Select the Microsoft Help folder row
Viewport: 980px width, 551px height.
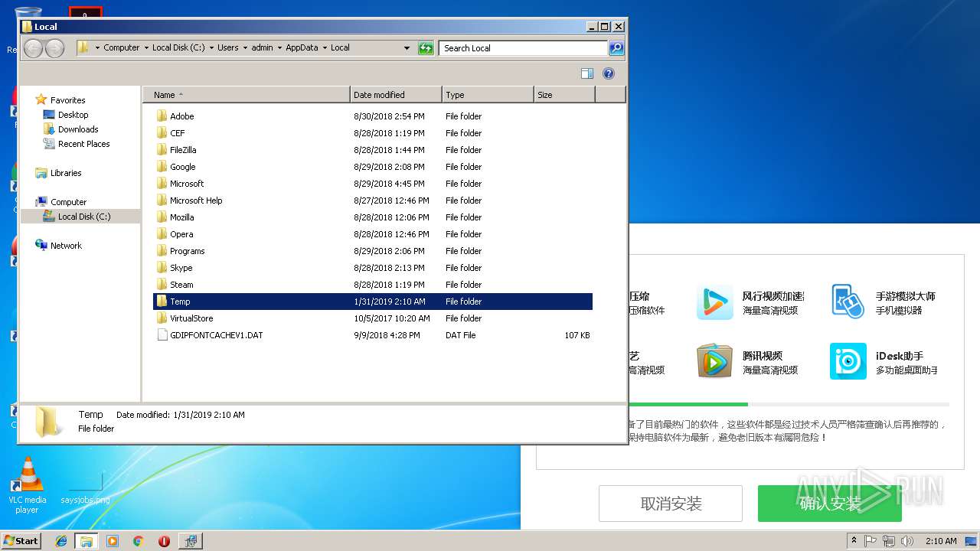click(373, 201)
